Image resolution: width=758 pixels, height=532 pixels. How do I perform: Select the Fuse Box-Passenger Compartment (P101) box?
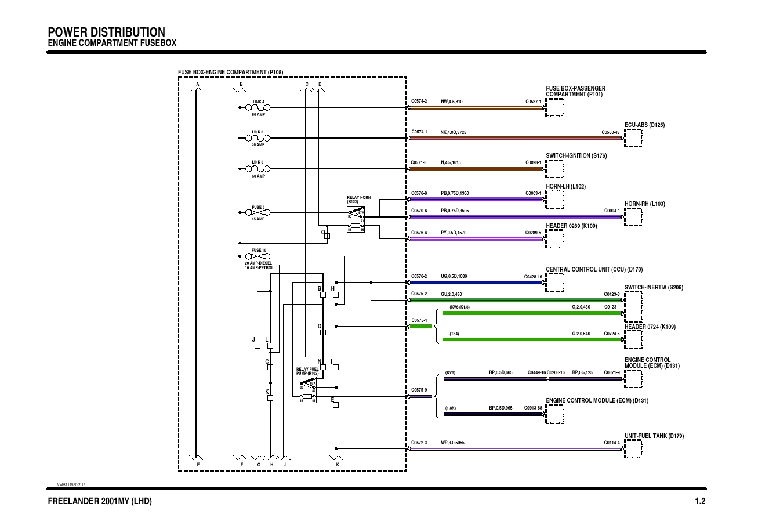[555, 107]
